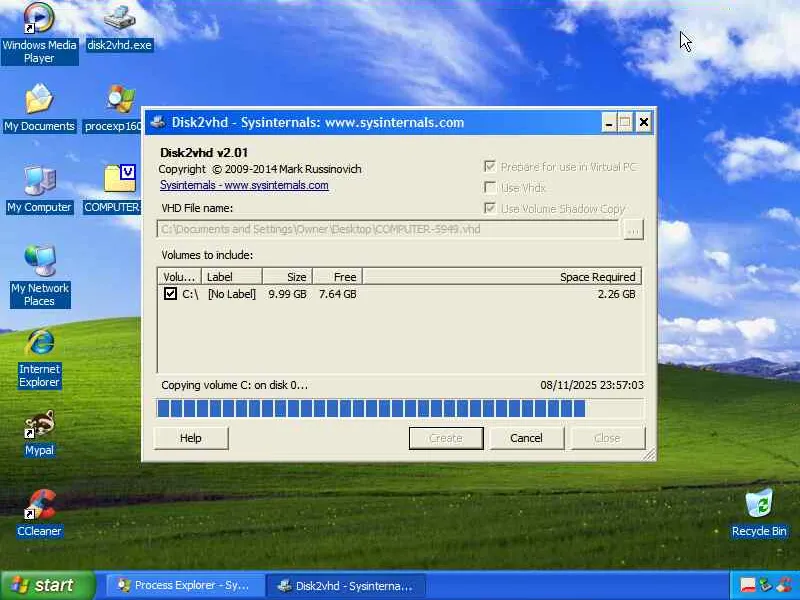800x600 pixels.
Task: Toggle the C:\ volume checkbox
Action: click(x=170, y=293)
